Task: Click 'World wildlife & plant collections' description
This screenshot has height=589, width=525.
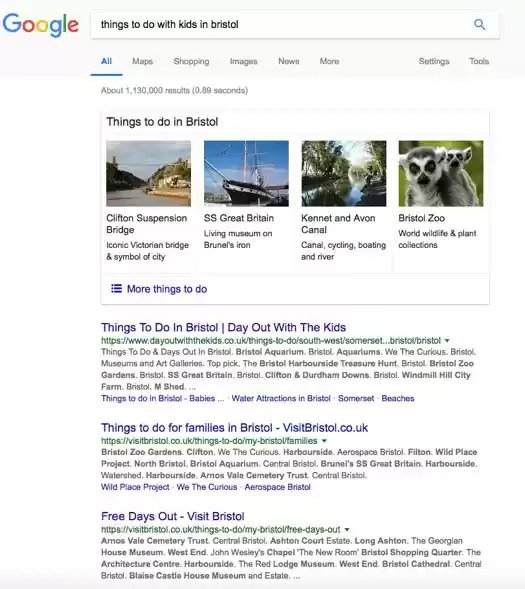Action: tap(437, 239)
